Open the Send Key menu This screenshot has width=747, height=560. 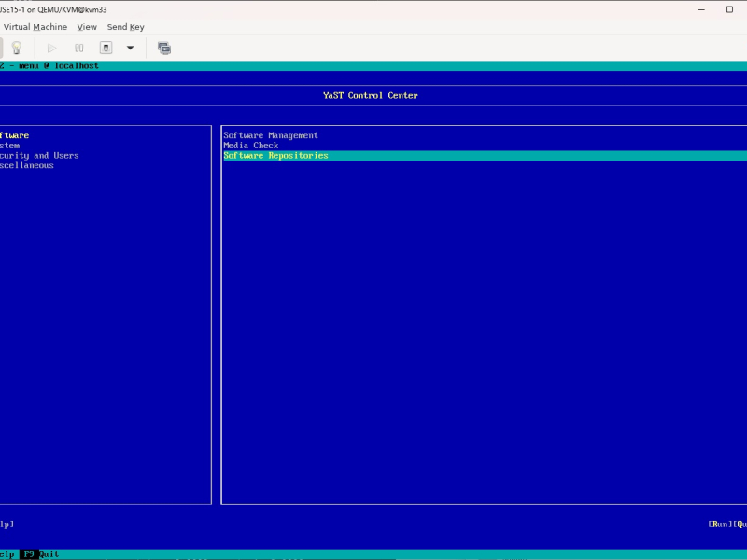(125, 27)
